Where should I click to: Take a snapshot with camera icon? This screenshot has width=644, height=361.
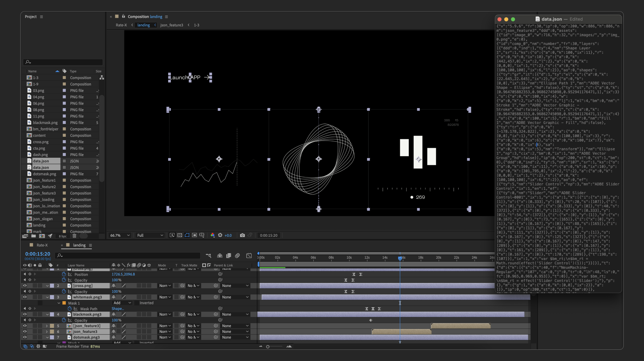pyautogui.click(x=242, y=235)
